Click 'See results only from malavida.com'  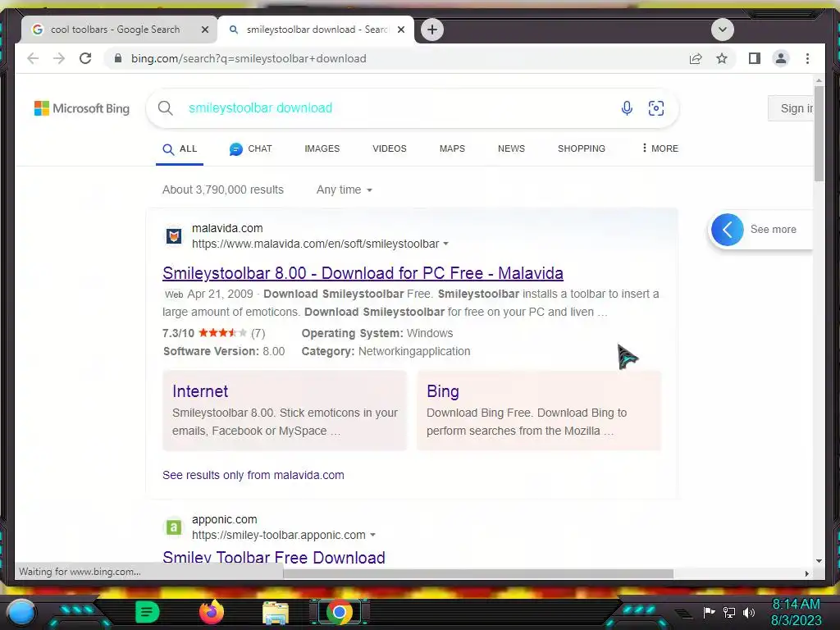[253, 475]
